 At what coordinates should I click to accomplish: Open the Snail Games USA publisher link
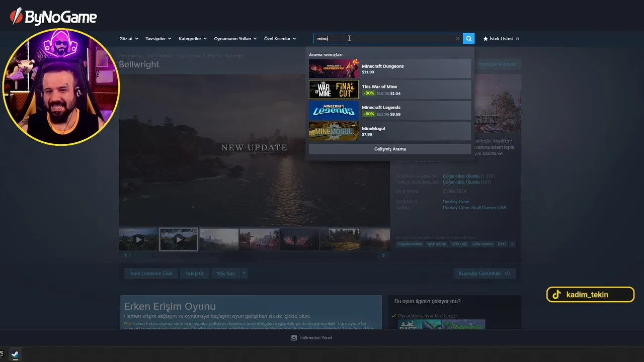click(x=489, y=208)
